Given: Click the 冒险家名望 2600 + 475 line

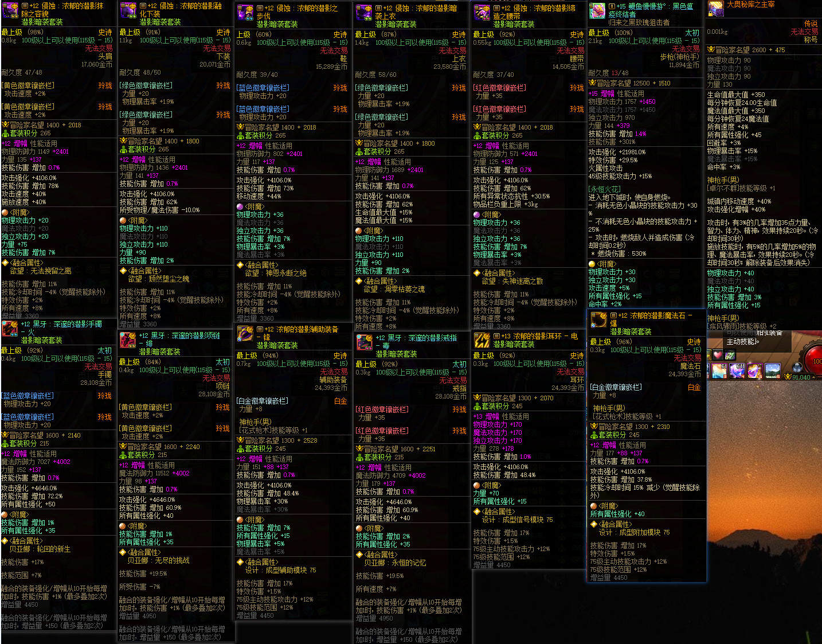Looking at the screenshot, I should click(746, 50).
